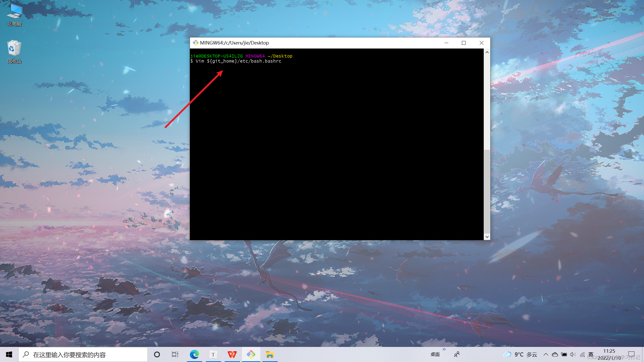Open Cortana circle button on taskbar
The height and width of the screenshot is (362, 644).
pos(157,354)
